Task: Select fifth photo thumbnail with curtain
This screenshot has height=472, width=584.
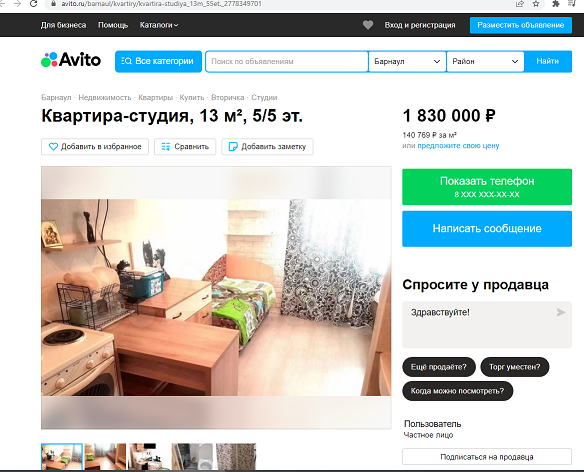Action: pyautogui.click(x=236, y=457)
